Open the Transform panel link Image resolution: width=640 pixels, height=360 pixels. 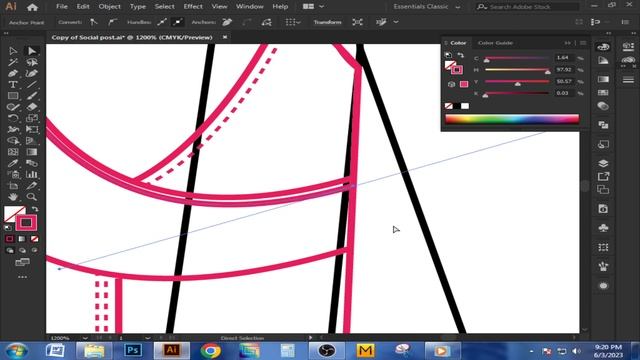point(327,22)
